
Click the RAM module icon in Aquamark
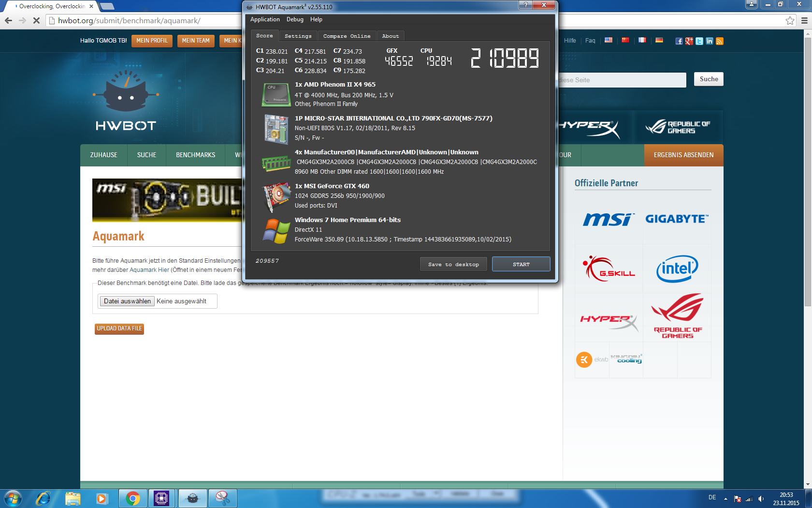(x=276, y=164)
